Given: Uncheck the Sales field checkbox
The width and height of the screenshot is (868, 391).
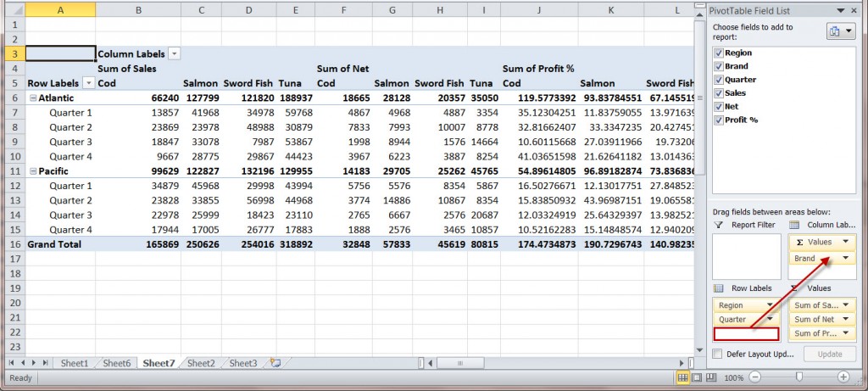Looking at the screenshot, I should pyautogui.click(x=719, y=93).
